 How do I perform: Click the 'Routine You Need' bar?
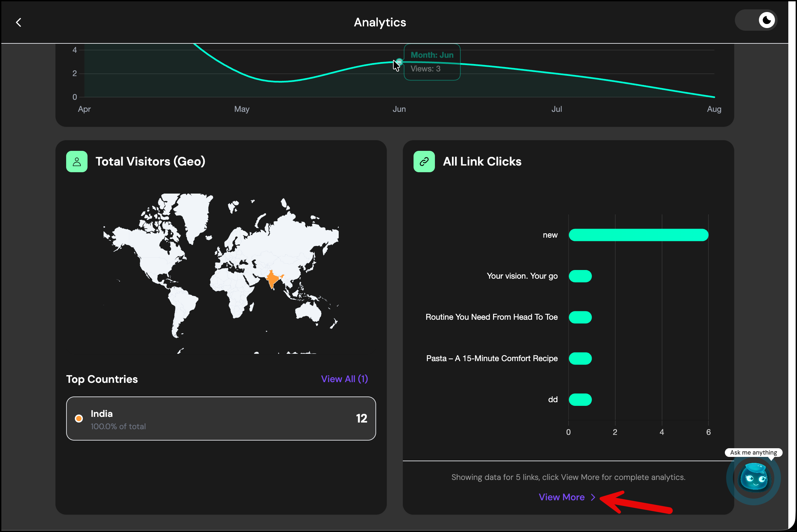click(580, 317)
